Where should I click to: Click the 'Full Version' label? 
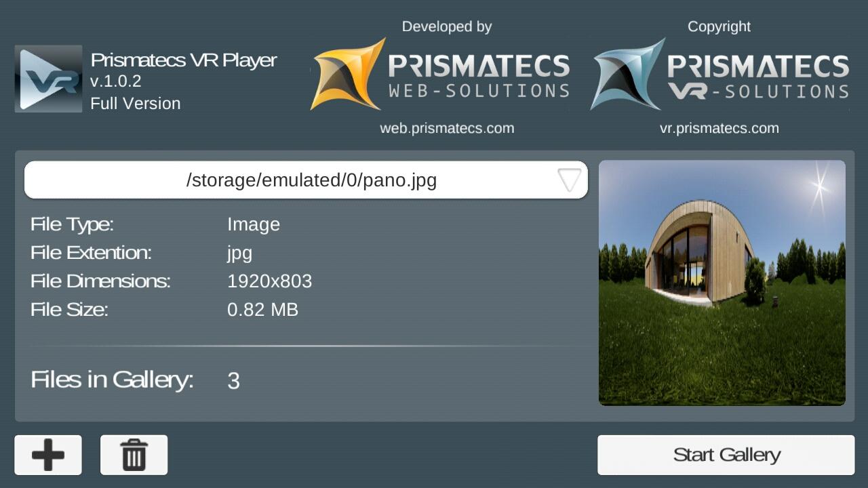point(136,104)
